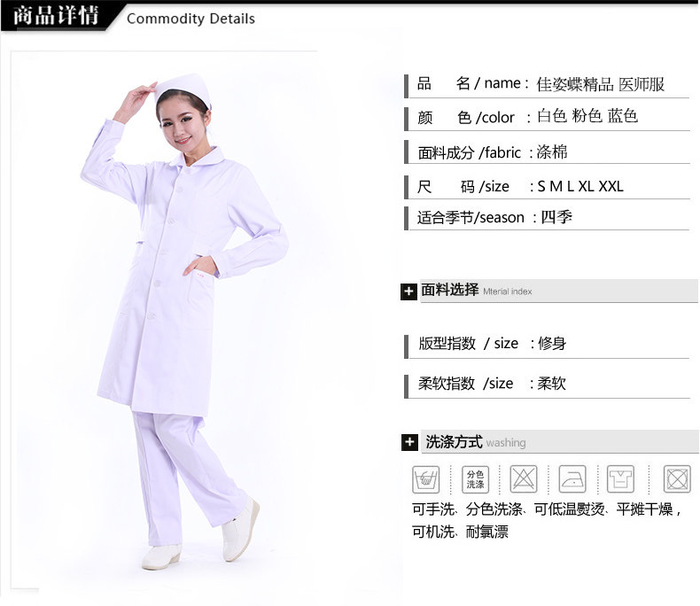
Task: Click the do-not-tumble-dry crossed circle icon
Action: tap(677, 478)
